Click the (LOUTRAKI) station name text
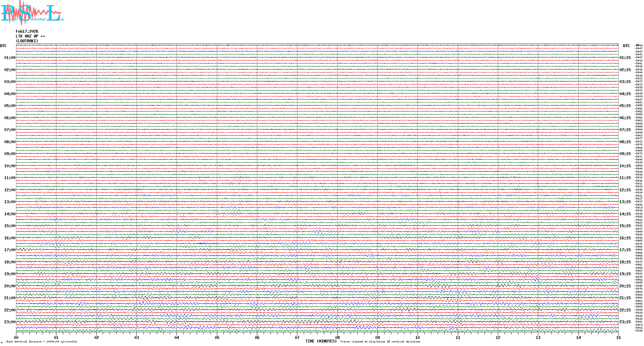This screenshot has width=644, height=346. [x=27, y=41]
